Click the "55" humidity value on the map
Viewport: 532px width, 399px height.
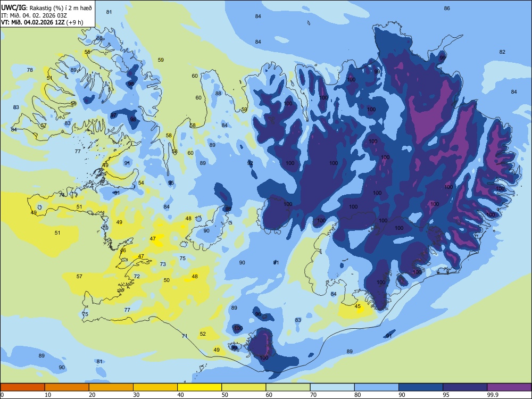(88, 52)
